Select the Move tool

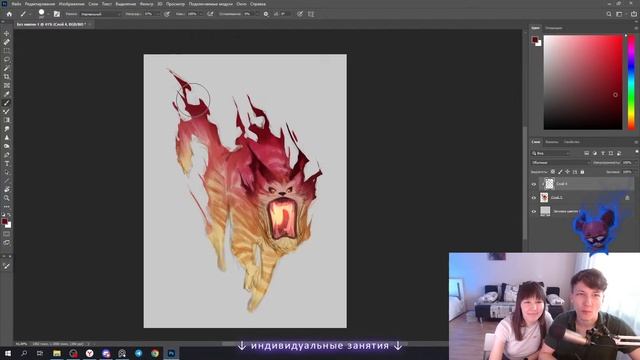point(7,33)
